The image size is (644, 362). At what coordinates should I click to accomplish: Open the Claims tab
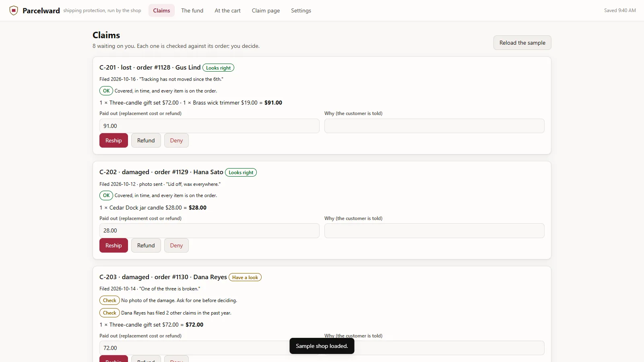tap(161, 10)
